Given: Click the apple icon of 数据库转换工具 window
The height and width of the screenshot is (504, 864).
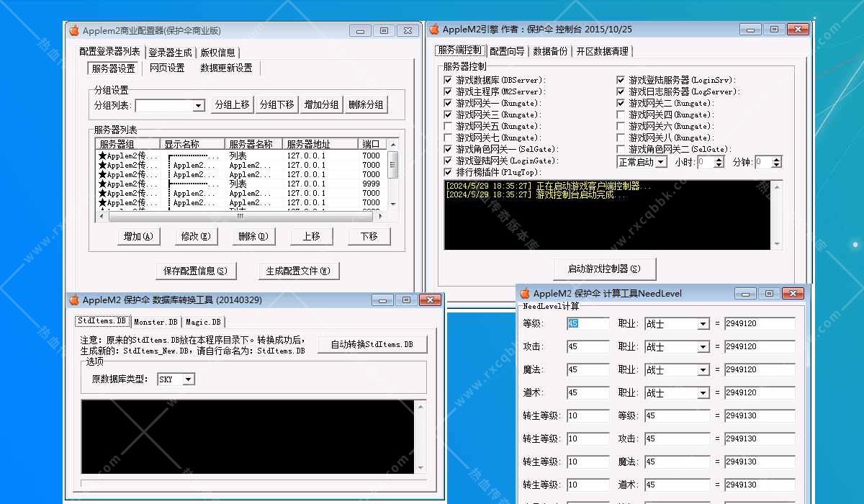Looking at the screenshot, I should coord(73,300).
